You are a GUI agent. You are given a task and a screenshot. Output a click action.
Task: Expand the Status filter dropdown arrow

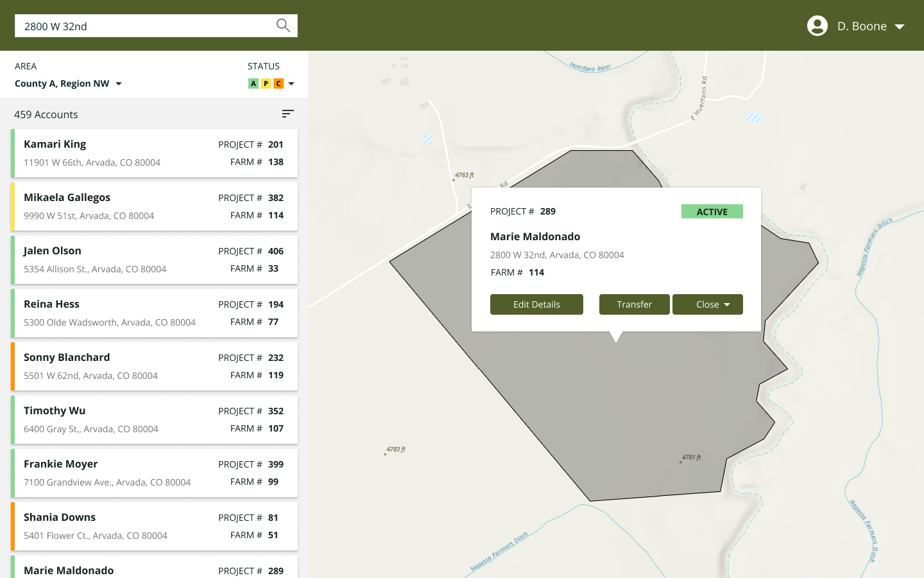(x=291, y=83)
